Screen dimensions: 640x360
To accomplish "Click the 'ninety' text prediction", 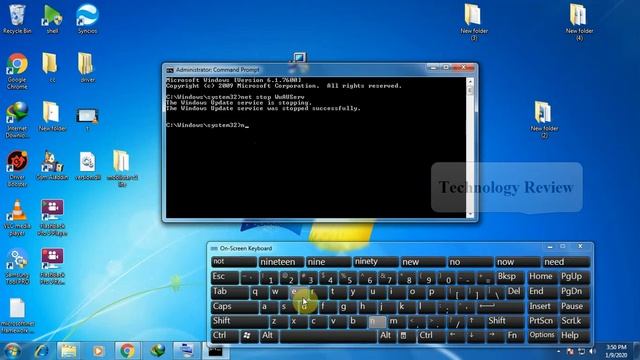I will (375, 262).
